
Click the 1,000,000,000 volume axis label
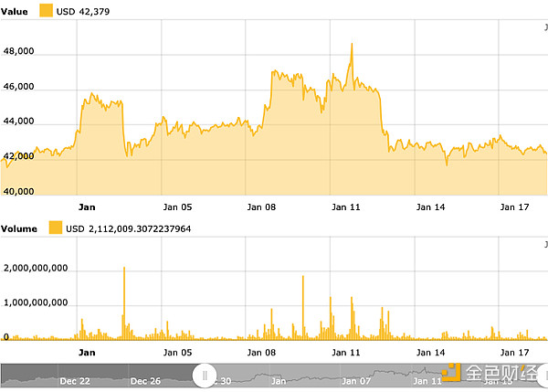tap(35, 302)
